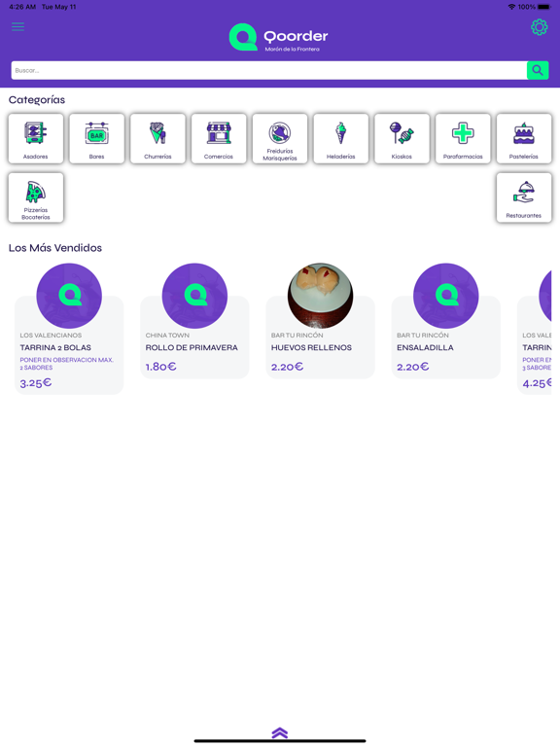This screenshot has height=747, width=560.
Task: Tap the Categorías heading
Action: [x=37, y=99]
